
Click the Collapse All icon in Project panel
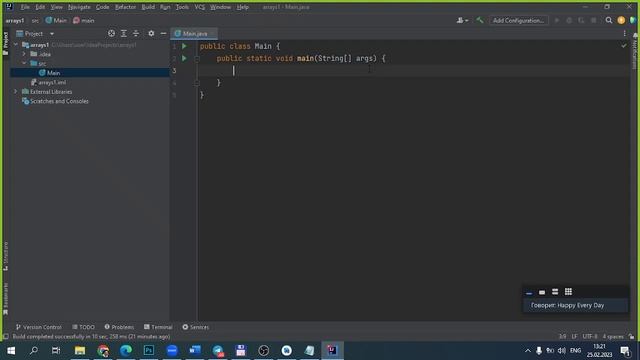point(136,33)
